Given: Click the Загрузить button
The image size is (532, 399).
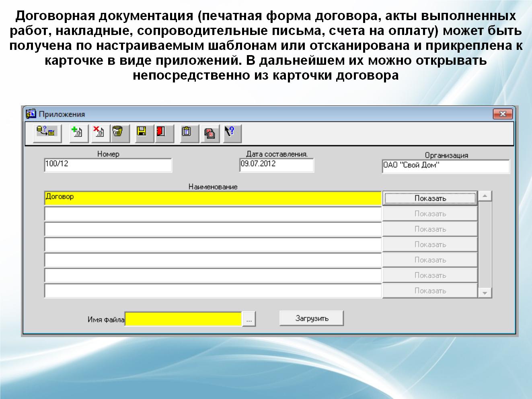Looking at the screenshot, I should [312, 318].
